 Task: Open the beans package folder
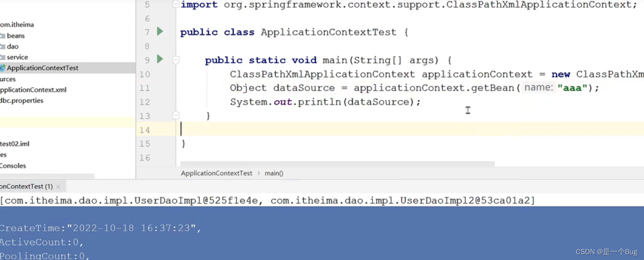click(x=16, y=35)
